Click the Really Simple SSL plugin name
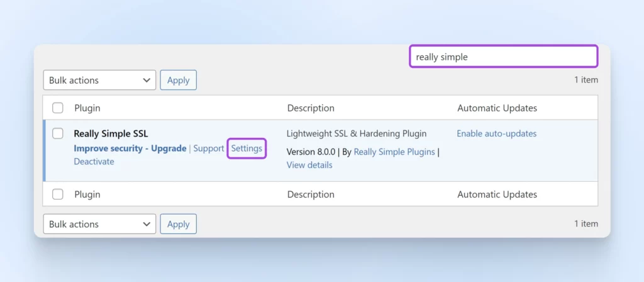The width and height of the screenshot is (644, 282). (111, 133)
